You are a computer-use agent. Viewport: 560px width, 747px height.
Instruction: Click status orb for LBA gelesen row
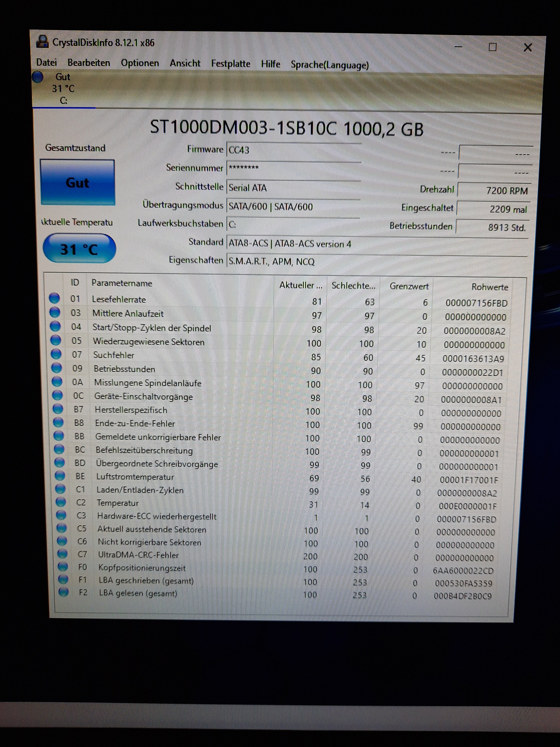[63, 592]
